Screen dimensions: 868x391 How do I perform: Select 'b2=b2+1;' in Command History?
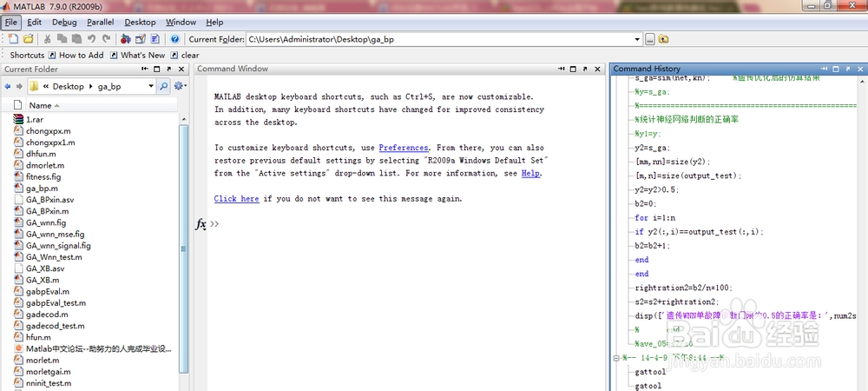click(653, 246)
